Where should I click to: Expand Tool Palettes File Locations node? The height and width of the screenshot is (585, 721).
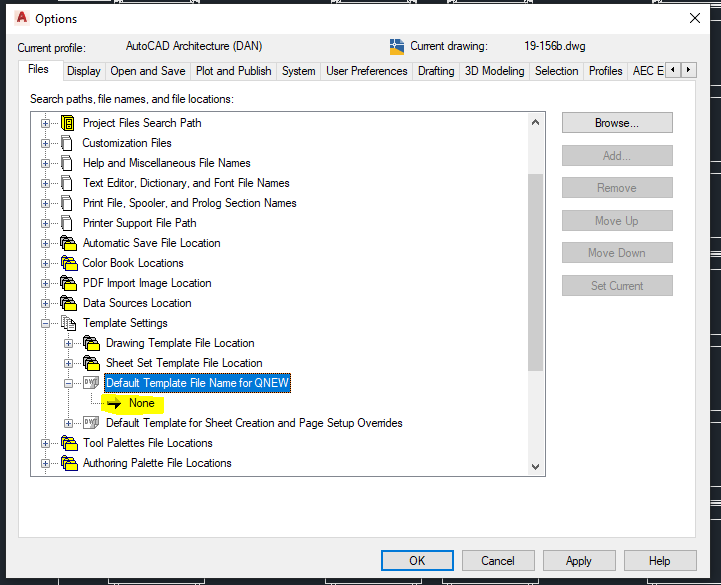[x=45, y=443]
